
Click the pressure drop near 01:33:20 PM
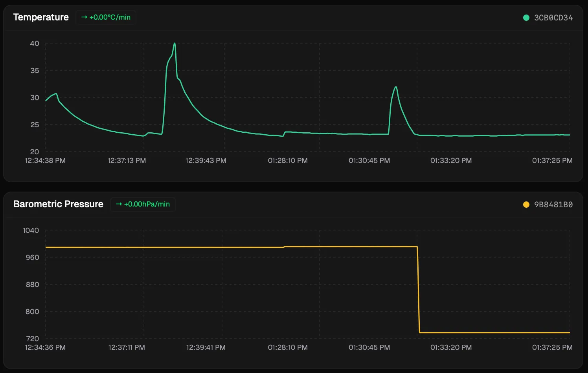coord(419,290)
